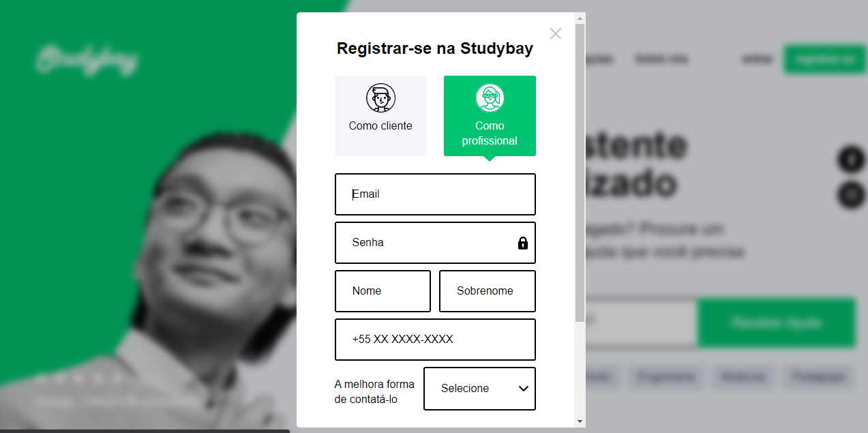Click the professional avatar icon with glasses
The height and width of the screenshot is (433, 868).
[x=490, y=98]
